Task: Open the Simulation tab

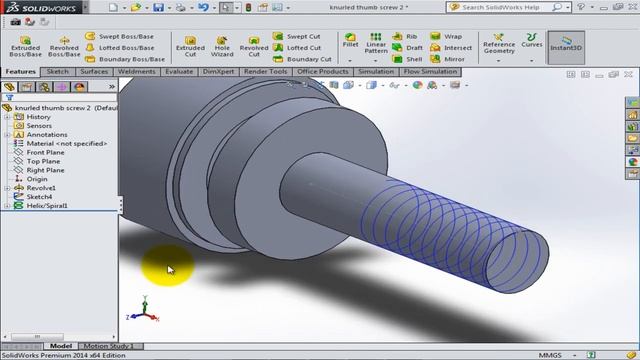Action: pos(376,72)
